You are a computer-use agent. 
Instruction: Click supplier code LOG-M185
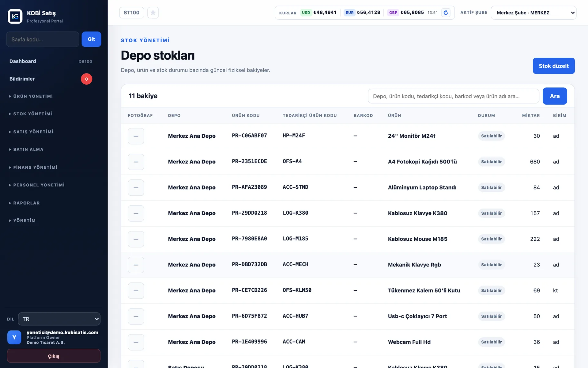coord(296,239)
